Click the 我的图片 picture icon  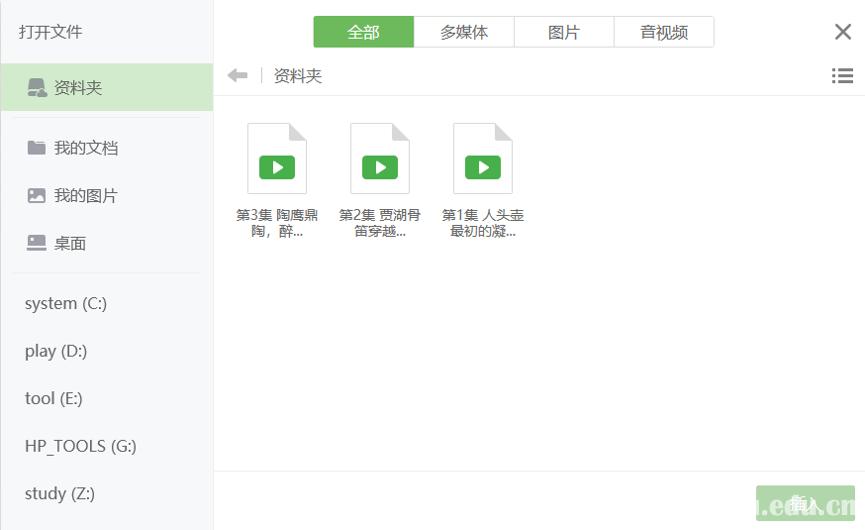tap(37, 196)
